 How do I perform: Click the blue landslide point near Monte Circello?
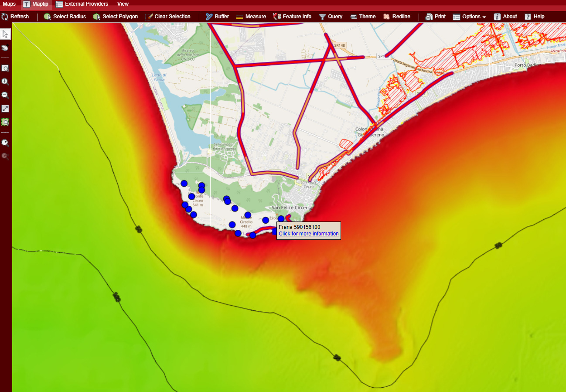[x=248, y=215]
